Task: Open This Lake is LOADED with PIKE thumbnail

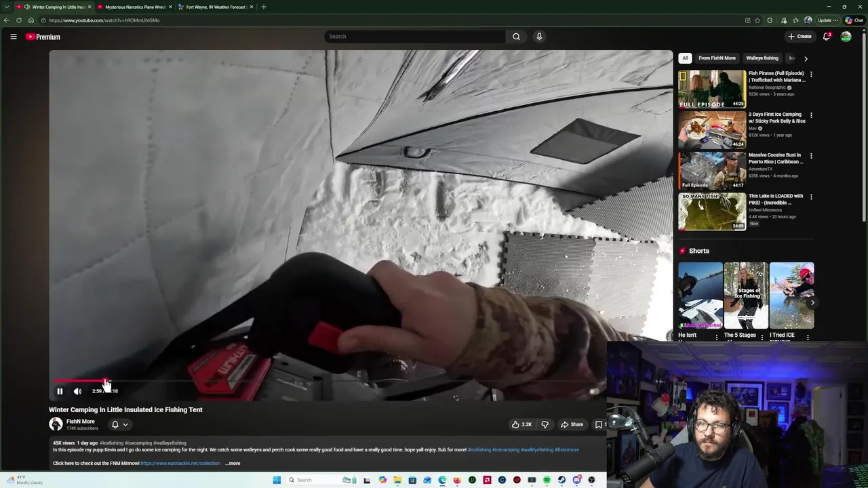Action: click(712, 211)
